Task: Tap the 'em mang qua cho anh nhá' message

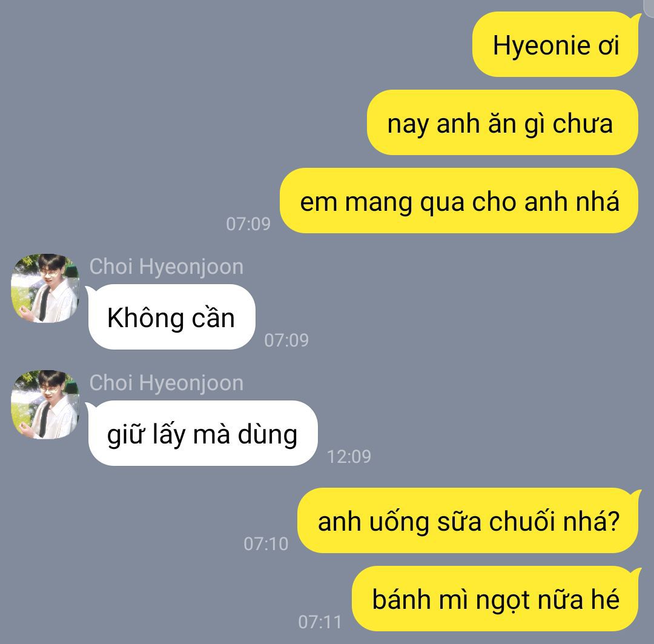Action: [459, 201]
